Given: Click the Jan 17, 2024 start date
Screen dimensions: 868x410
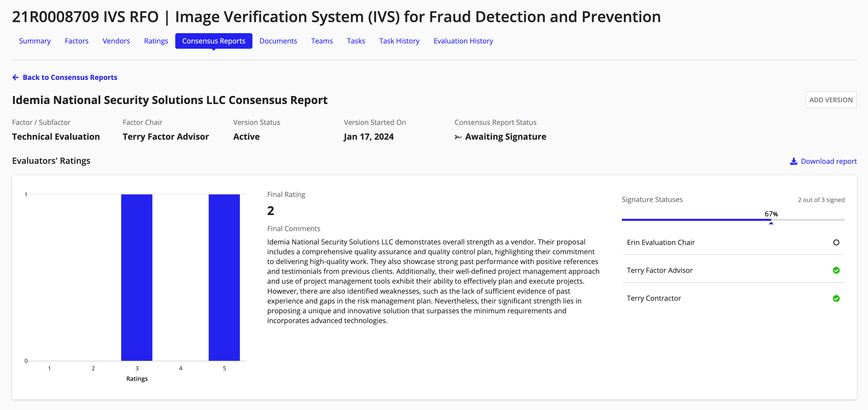Looking at the screenshot, I should coord(369,137).
